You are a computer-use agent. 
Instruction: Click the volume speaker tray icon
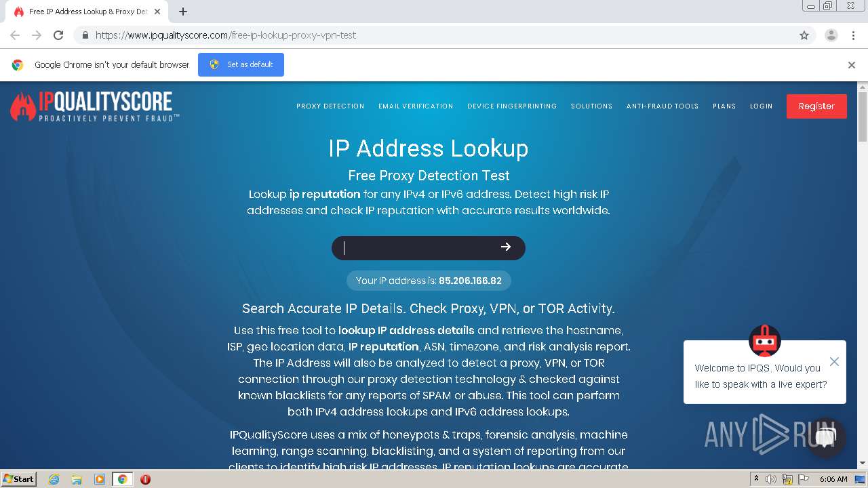771,479
